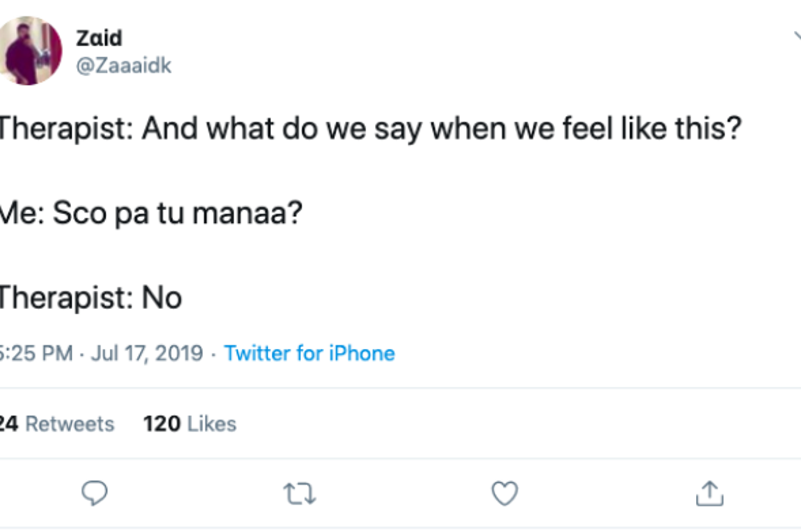Expand the tweet options chevron at top right
Image resolution: width=801 pixels, height=532 pixels.
click(x=797, y=37)
